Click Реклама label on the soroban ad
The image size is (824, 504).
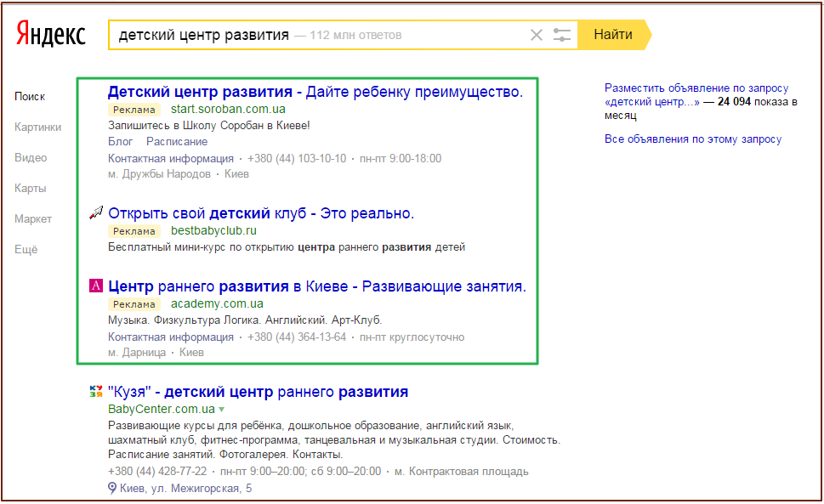tap(134, 110)
